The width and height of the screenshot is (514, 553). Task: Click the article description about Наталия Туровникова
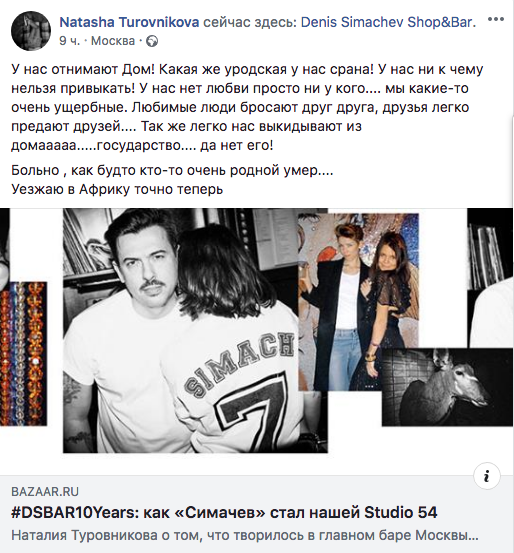coord(244,535)
